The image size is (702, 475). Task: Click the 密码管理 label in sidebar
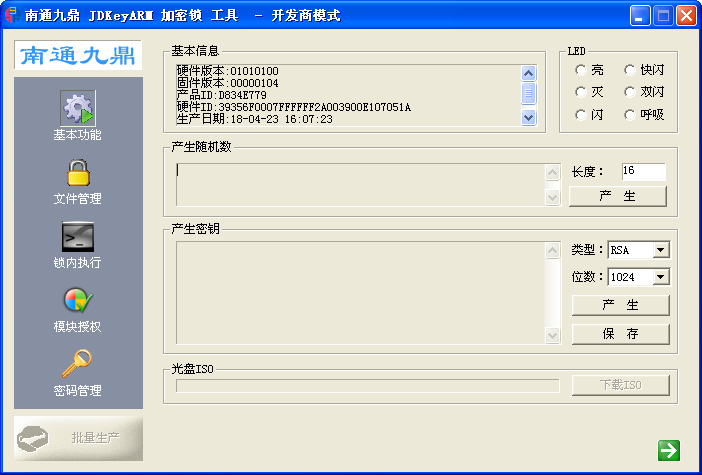(x=77, y=391)
